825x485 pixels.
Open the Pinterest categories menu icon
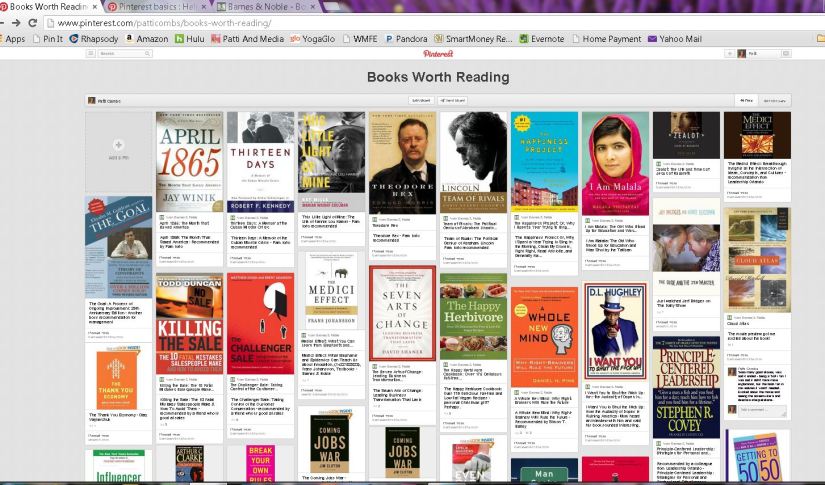pyautogui.click(x=90, y=53)
